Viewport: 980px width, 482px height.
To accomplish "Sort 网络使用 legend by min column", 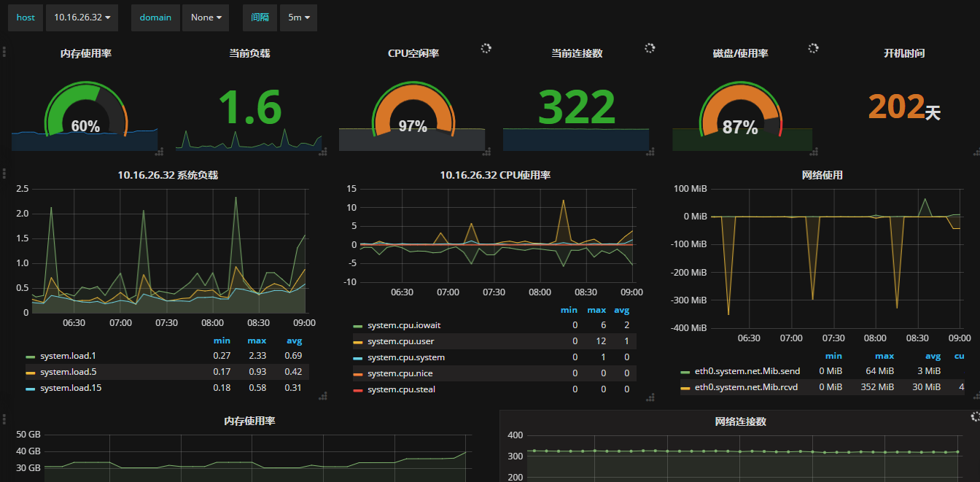I will point(833,356).
